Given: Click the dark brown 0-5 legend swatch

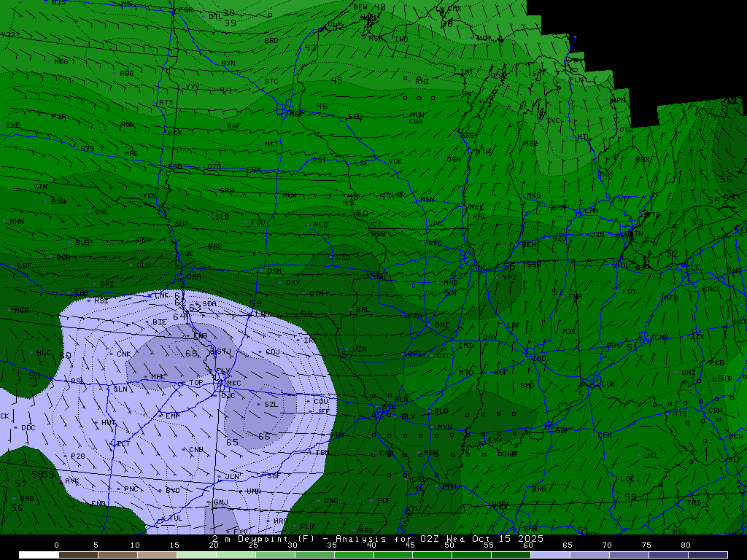Looking at the screenshot, I should pos(78,555).
